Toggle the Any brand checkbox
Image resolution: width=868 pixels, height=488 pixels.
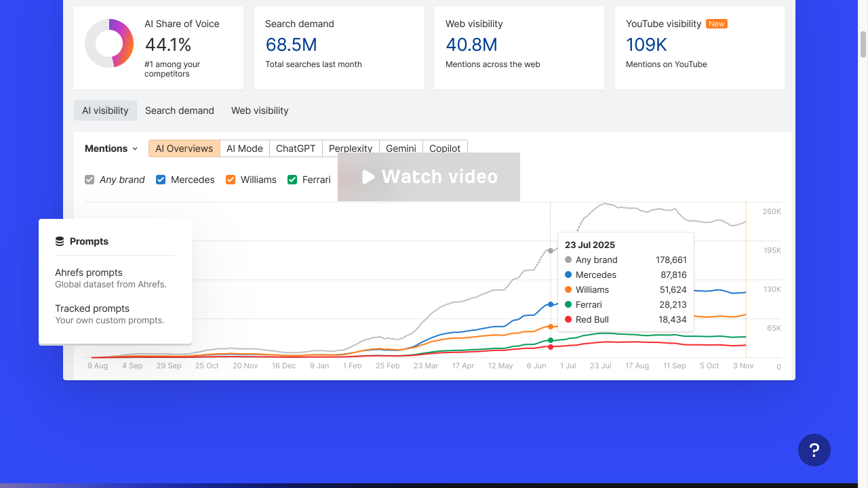tap(90, 180)
